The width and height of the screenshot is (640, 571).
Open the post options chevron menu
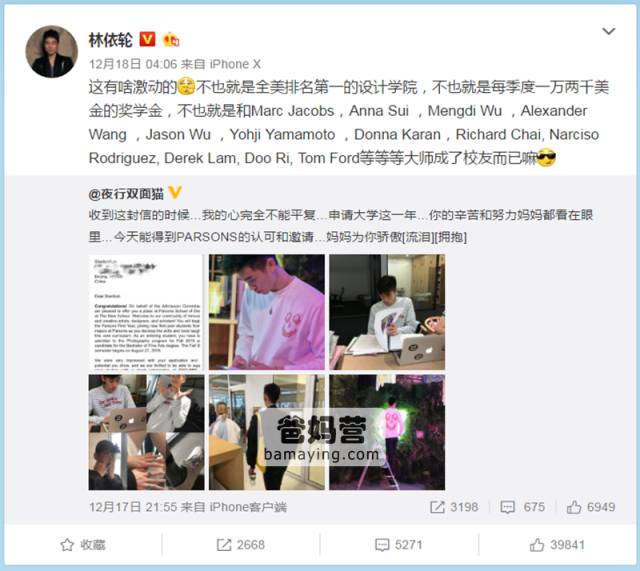[609, 31]
